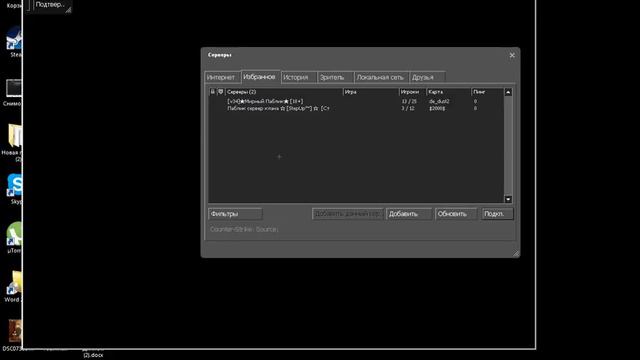
Task: Switch to the Зритель tab
Action: click(x=335, y=78)
